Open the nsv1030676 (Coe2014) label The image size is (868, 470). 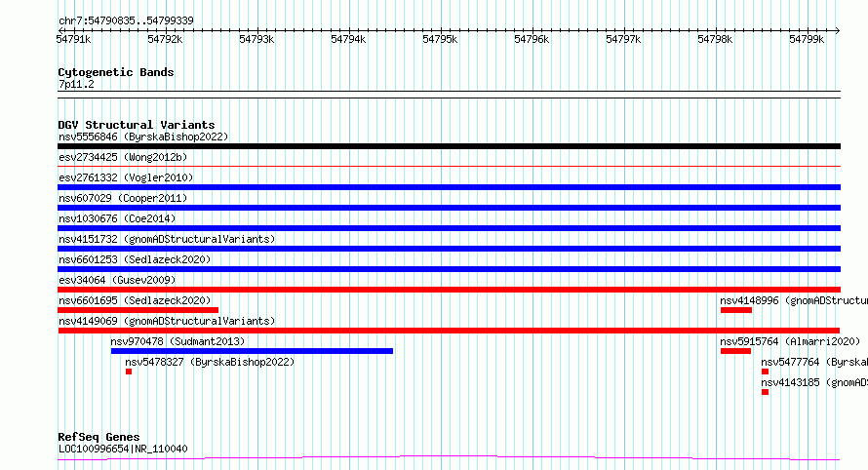tap(117, 218)
